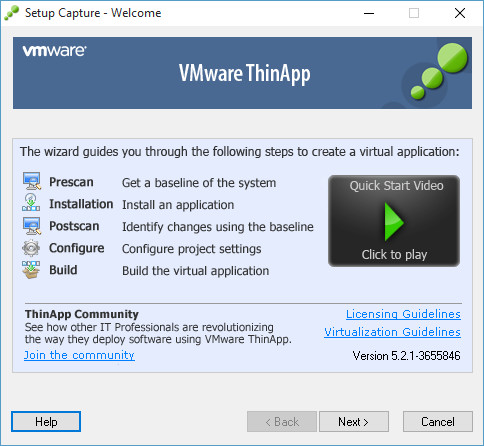The height and width of the screenshot is (446, 484).
Task: Click the Next button
Action: pyautogui.click(x=354, y=422)
